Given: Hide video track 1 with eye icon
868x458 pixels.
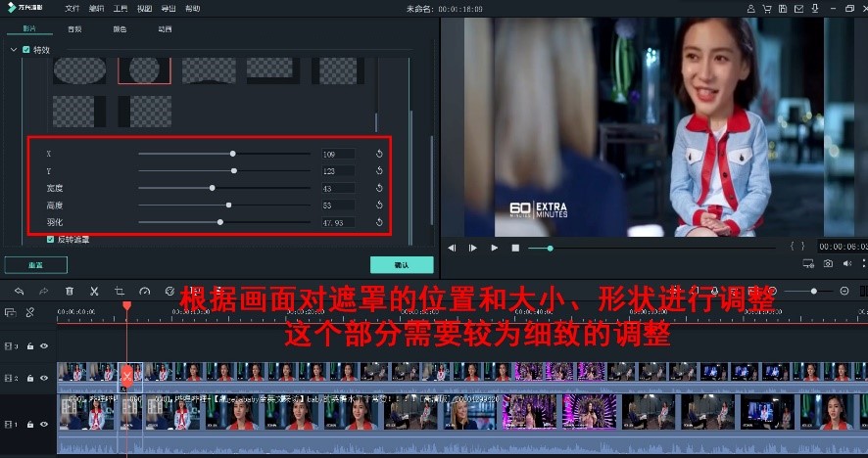Looking at the screenshot, I should (x=44, y=425).
